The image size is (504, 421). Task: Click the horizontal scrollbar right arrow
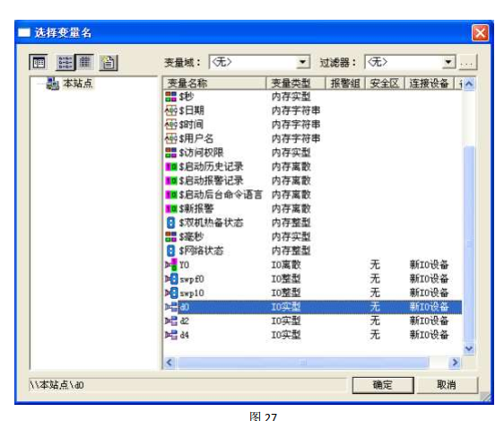[x=455, y=363]
